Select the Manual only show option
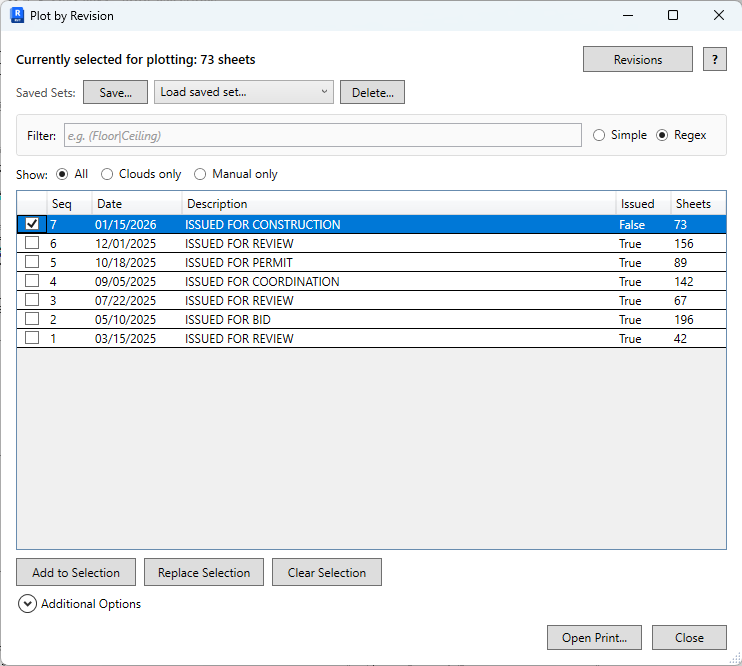The height and width of the screenshot is (666, 742). [200, 174]
